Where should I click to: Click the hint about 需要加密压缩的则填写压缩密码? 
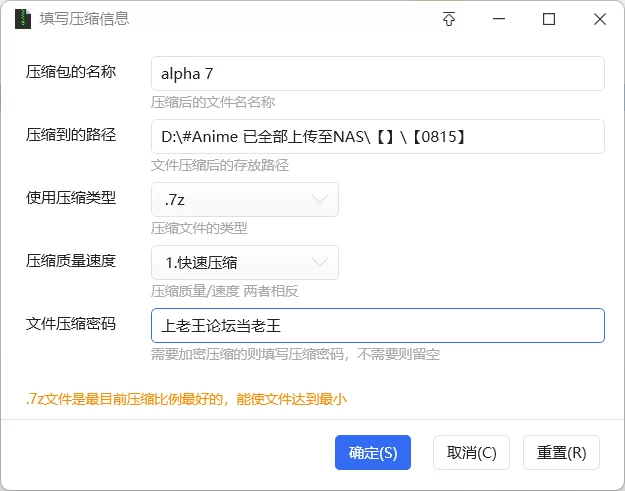(295, 354)
